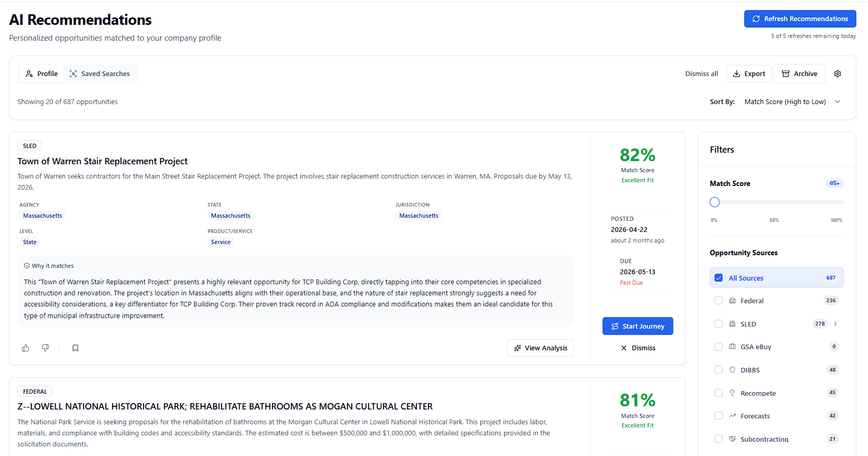Open the Archive
Viewport: 868px width, 456px height.
[x=799, y=74]
